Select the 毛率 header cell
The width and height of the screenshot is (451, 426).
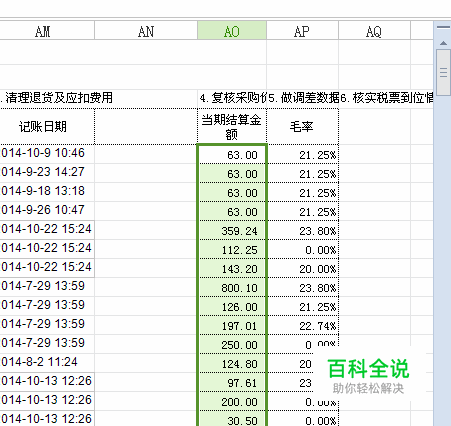[x=302, y=126]
